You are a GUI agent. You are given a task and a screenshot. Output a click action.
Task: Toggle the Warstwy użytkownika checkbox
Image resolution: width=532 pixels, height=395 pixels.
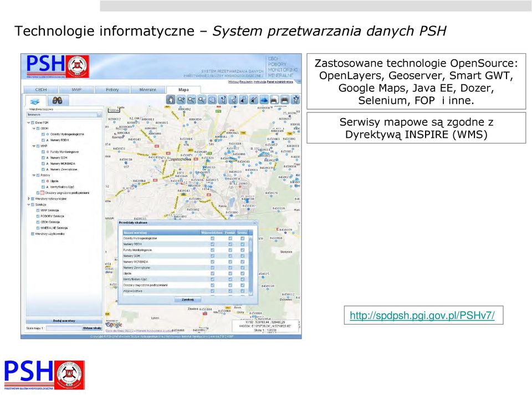point(33,234)
